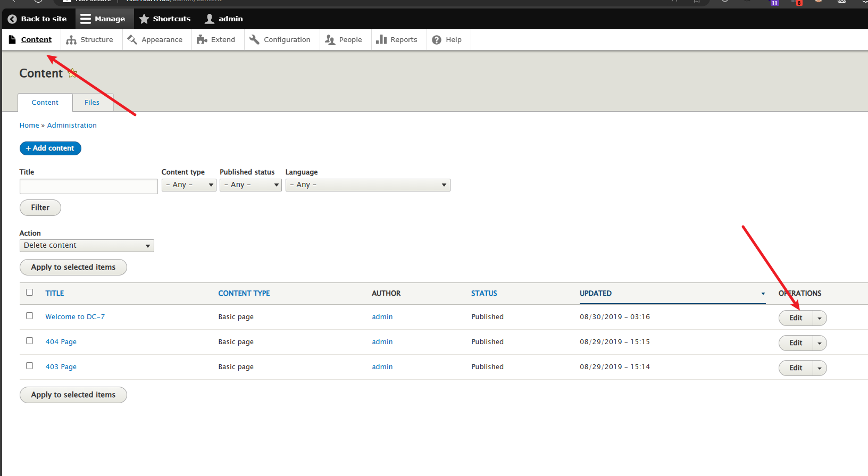The height and width of the screenshot is (476, 868).
Task: Open the 403 Page title link
Action: (61, 366)
